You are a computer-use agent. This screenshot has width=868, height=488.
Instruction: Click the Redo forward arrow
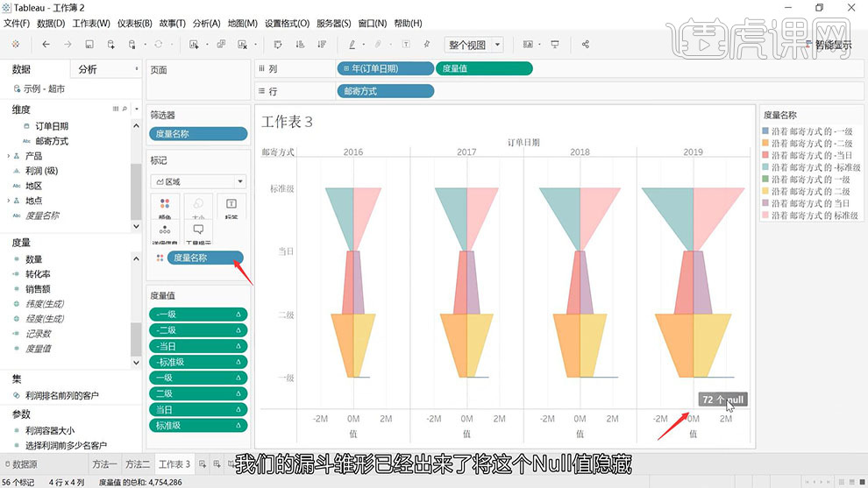tap(68, 45)
